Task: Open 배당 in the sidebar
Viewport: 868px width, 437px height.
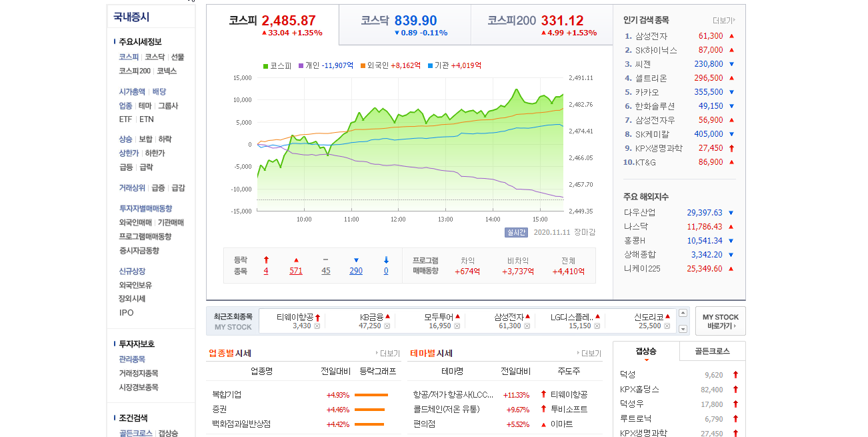Action: [x=159, y=92]
